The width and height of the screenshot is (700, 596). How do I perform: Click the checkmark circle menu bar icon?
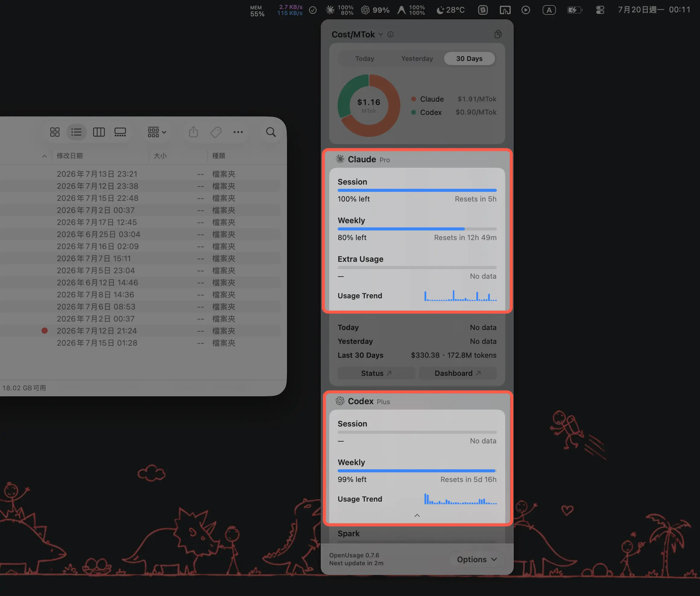tap(313, 10)
